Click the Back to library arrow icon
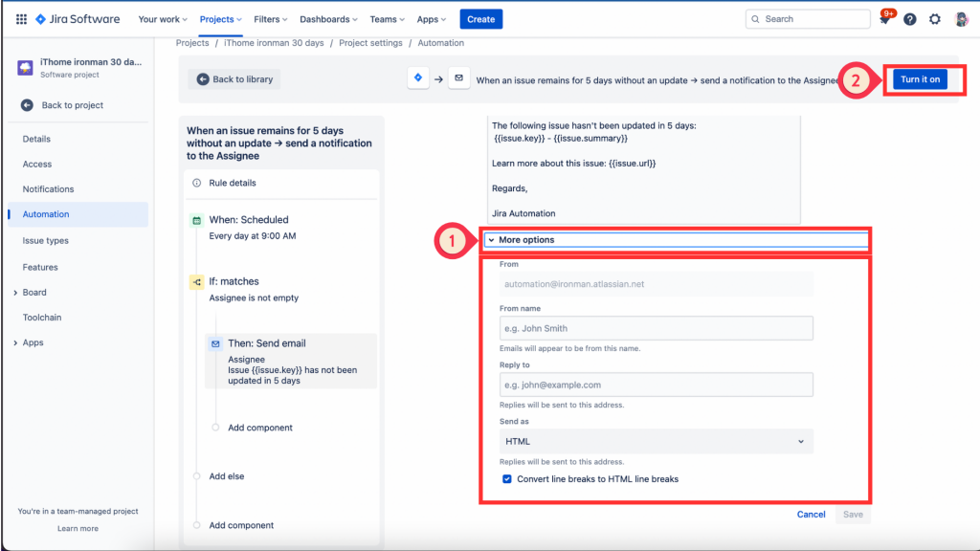The width and height of the screenshot is (980, 551). (x=203, y=79)
